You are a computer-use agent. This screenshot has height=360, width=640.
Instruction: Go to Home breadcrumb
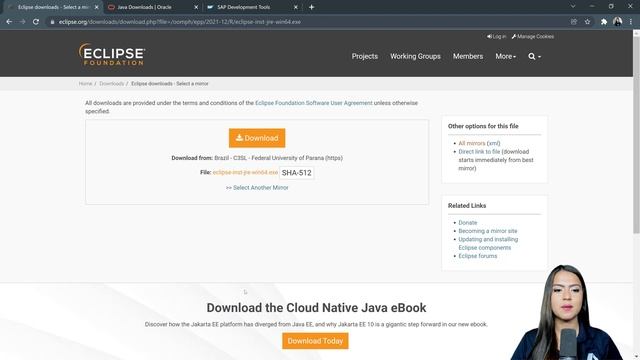(x=85, y=84)
